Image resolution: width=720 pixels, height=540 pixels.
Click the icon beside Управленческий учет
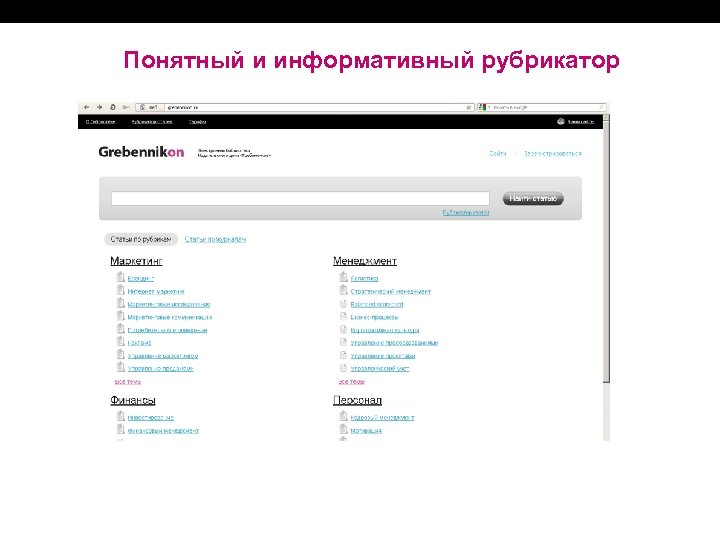click(343, 368)
